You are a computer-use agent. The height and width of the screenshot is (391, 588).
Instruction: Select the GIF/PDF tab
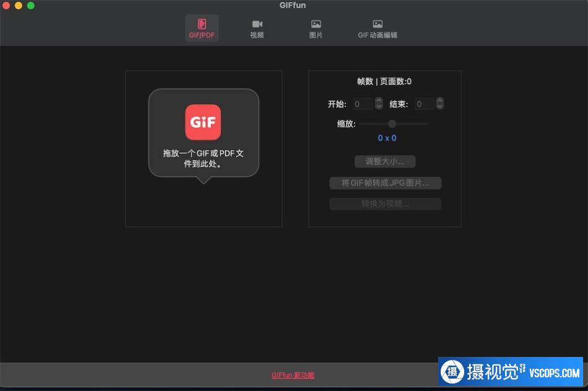click(x=202, y=28)
